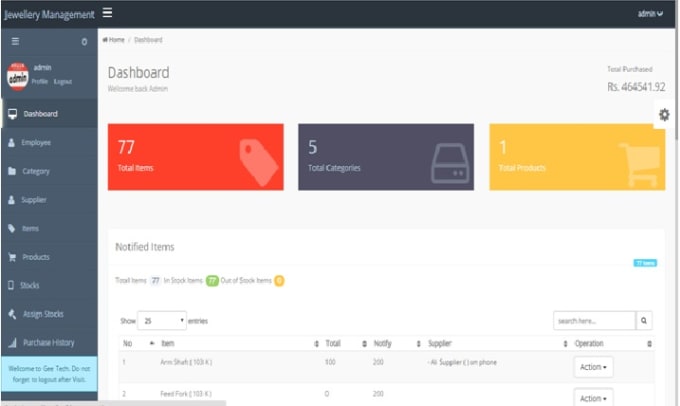Click Stocks device icon in sidebar
Image resolution: width=680 pixels, height=406 pixels.
point(11,285)
